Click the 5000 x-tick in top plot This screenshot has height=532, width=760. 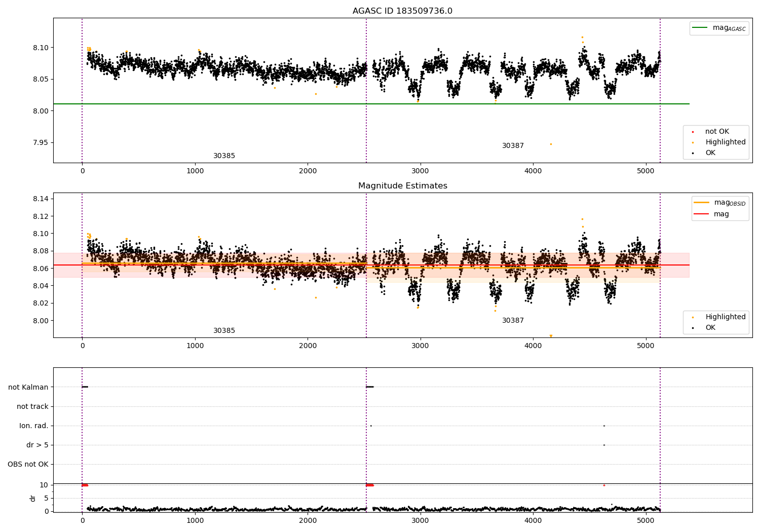click(645, 171)
